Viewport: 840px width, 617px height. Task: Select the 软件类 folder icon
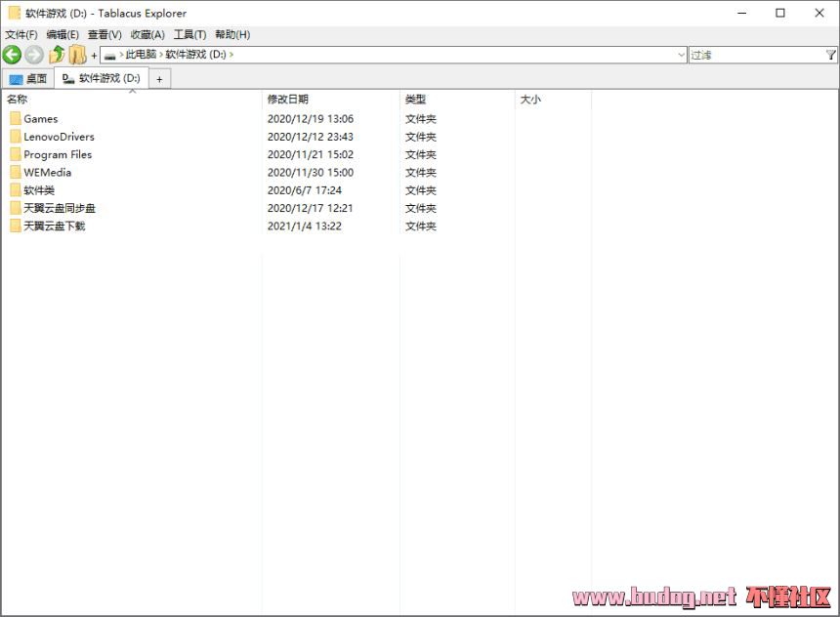(x=16, y=189)
